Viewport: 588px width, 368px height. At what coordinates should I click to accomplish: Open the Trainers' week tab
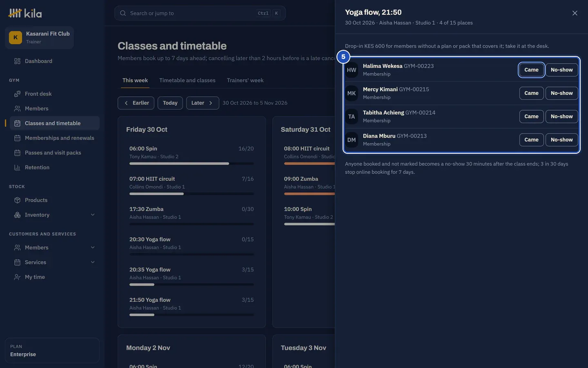(245, 80)
